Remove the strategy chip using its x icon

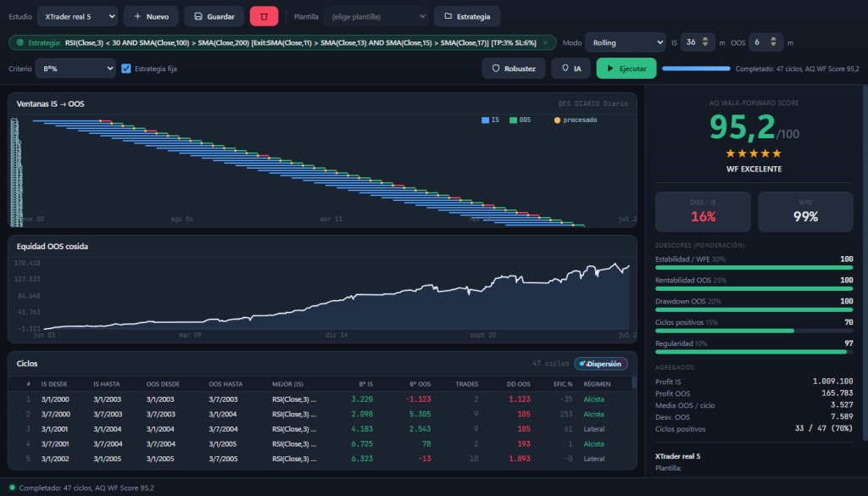point(545,42)
